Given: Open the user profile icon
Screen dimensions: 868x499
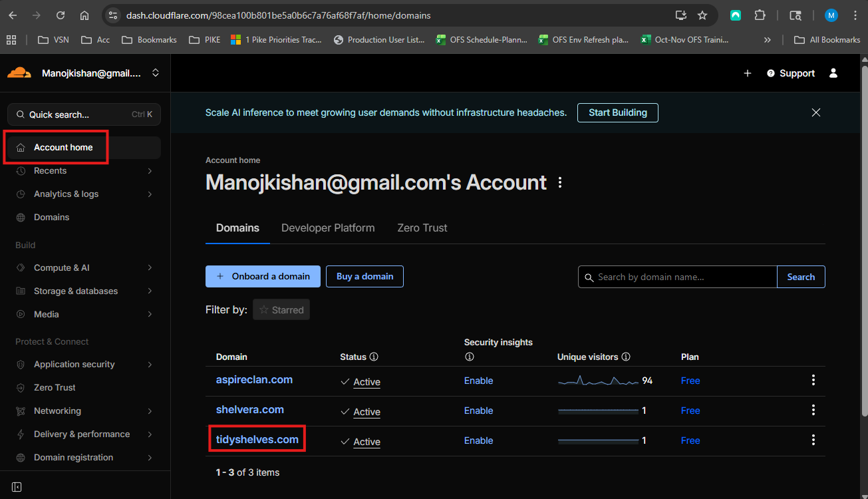Looking at the screenshot, I should [833, 73].
